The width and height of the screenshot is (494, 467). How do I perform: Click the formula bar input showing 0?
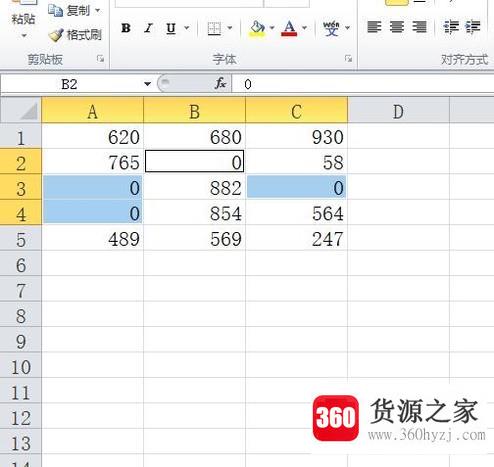coord(363,84)
